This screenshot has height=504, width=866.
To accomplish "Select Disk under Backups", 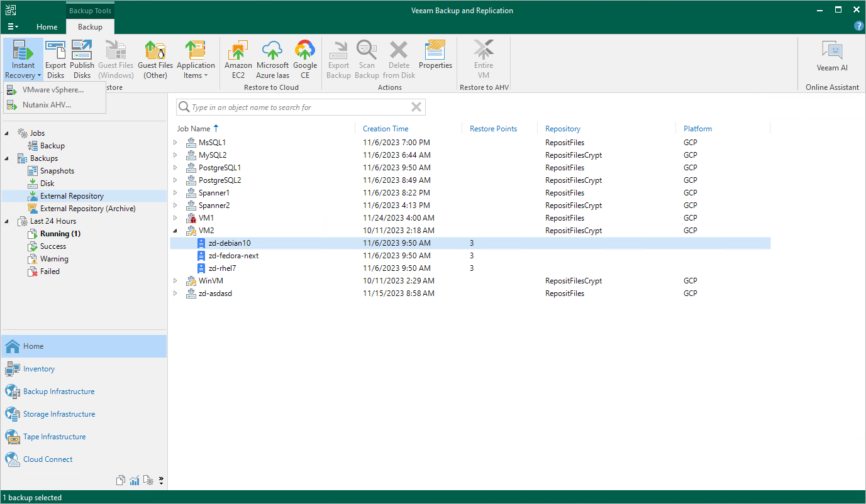I will 47,184.
